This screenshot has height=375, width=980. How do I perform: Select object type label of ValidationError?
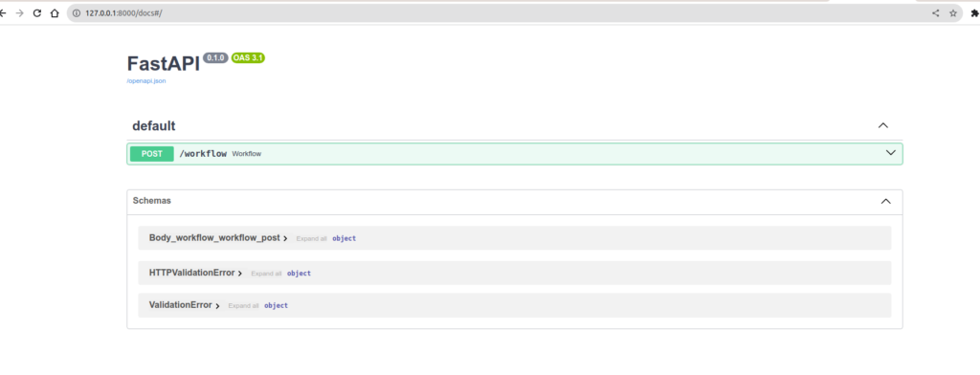(276, 305)
